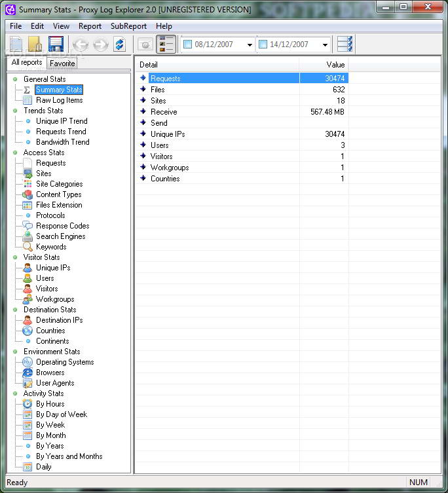Select the Requests row in detail table
448x493 pixels.
click(242, 79)
